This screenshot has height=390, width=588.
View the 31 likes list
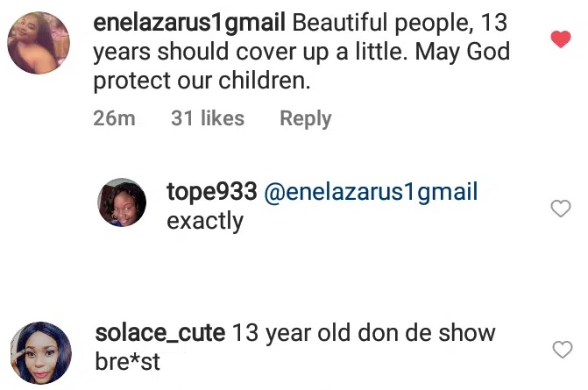tap(208, 118)
